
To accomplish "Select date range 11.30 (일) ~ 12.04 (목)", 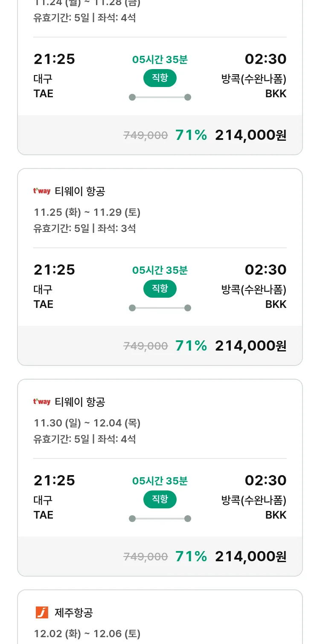I will [87, 423].
